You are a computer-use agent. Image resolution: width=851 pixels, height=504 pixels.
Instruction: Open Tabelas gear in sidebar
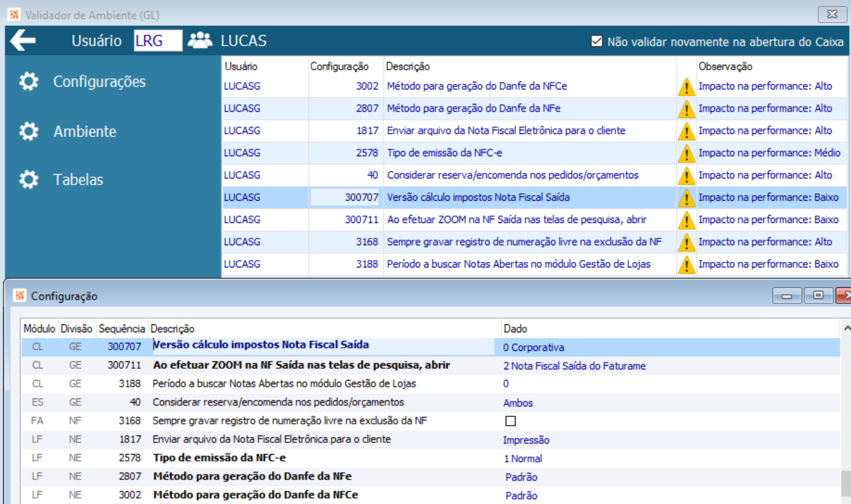pos(28,180)
